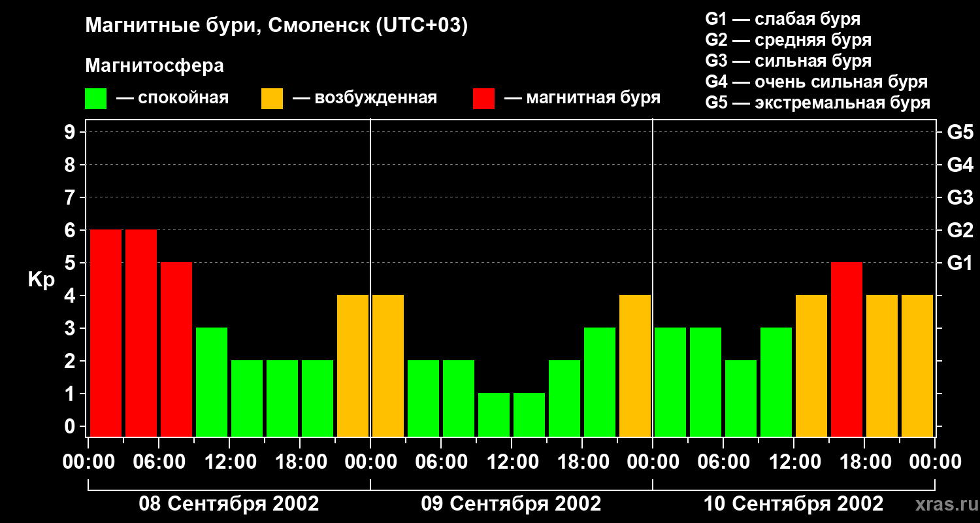Click the orange Kp 4 bar at 21:00, 10 Сентября
This screenshot has height=523, width=980.
917,365
